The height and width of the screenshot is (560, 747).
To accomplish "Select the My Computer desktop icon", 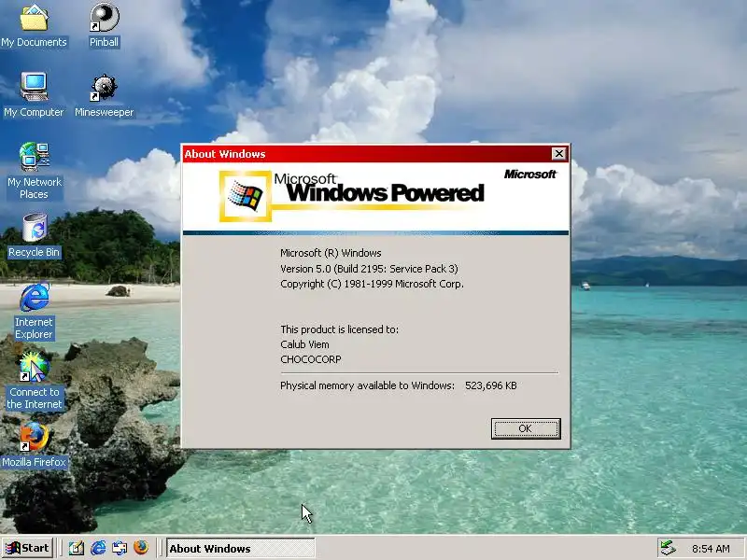I will (34, 95).
